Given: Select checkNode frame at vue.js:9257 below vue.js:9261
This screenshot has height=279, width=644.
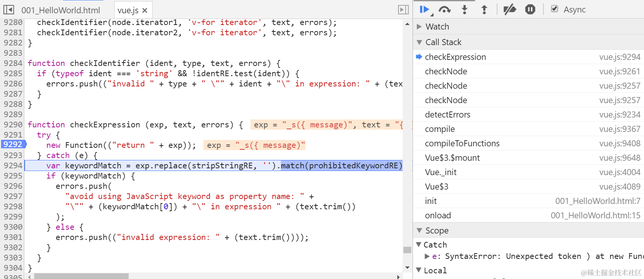Looking at the screenshot, I should [528, 86].
